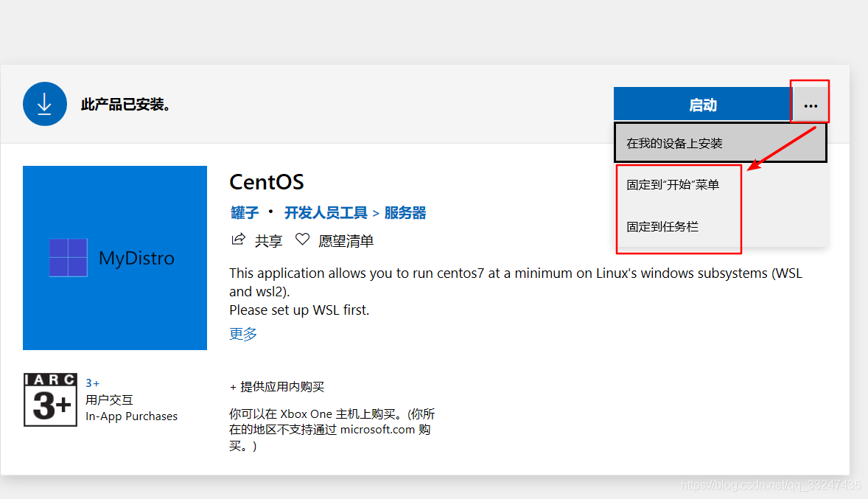Click the MyDistro app logo tile
Viewport: 868px width, 499px height.
115,257
